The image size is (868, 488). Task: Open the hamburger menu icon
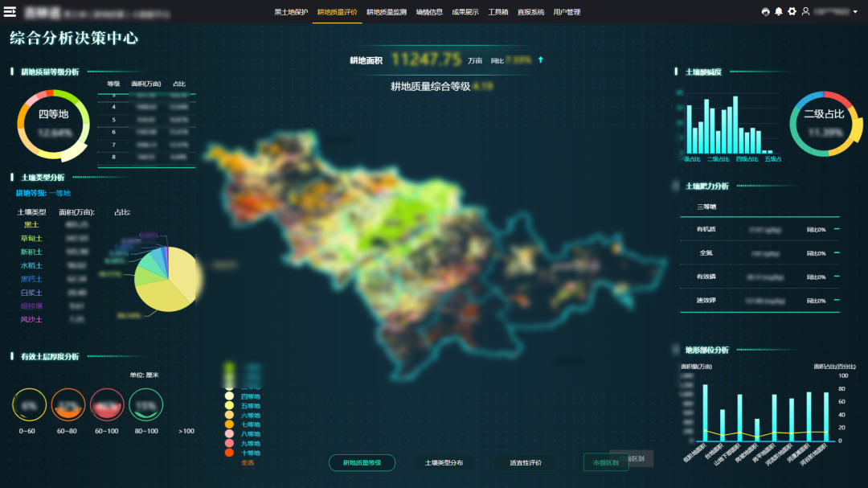tap(10, 11)
